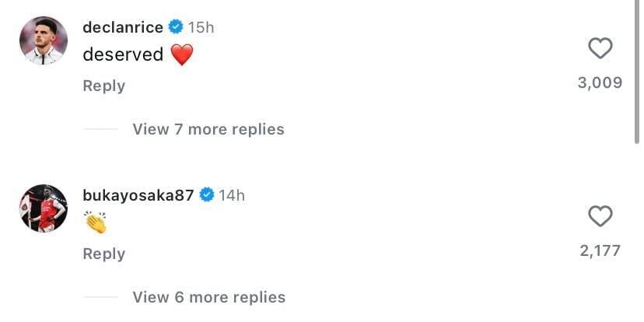Expand View 7 more replies

click(208, 129)
